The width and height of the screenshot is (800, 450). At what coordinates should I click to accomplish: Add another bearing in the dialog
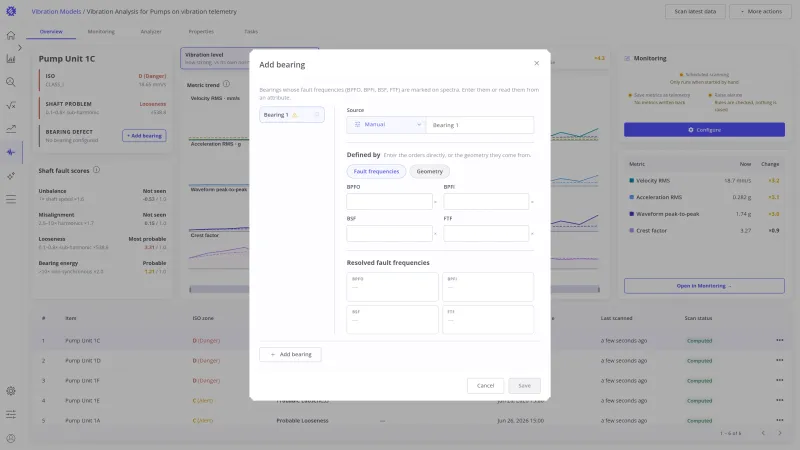coord(290,355)
